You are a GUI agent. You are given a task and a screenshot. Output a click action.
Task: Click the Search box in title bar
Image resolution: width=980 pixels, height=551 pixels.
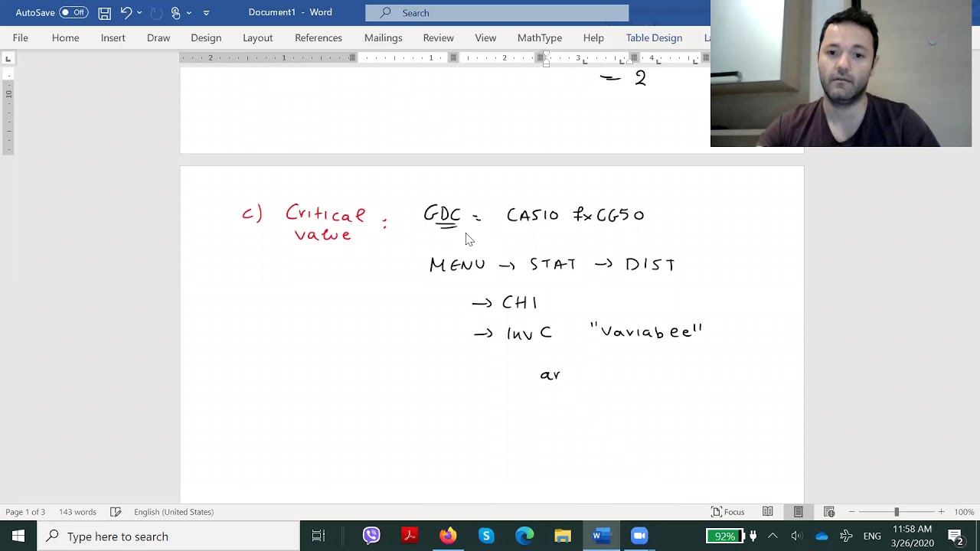(x=497, y=12)
